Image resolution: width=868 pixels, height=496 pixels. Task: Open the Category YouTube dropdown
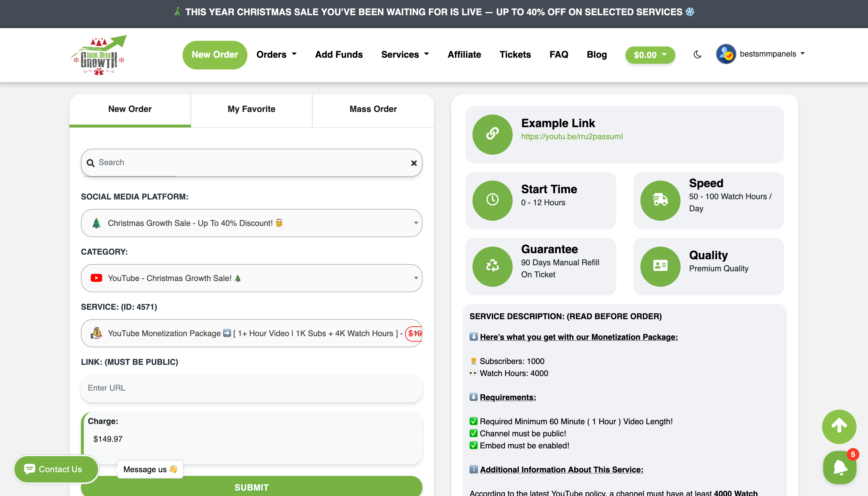251,278
